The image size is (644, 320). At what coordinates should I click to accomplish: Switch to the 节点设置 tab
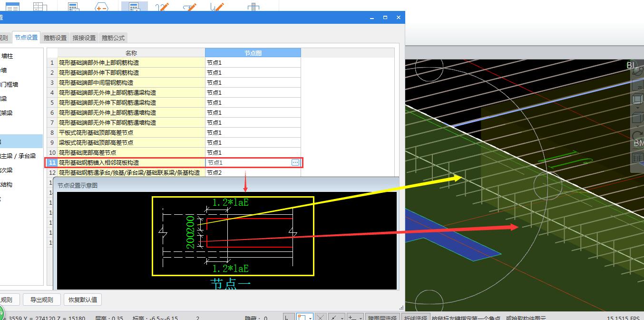[26, 38]
